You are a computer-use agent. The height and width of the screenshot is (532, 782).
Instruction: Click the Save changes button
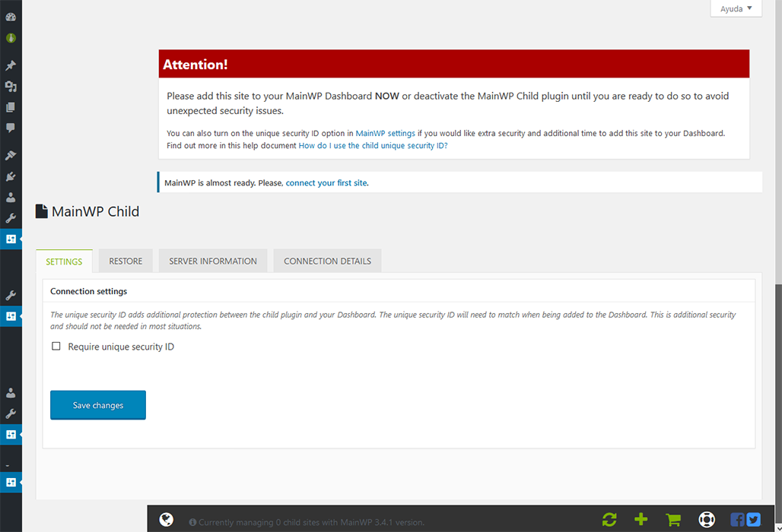(x=98, y=405)
